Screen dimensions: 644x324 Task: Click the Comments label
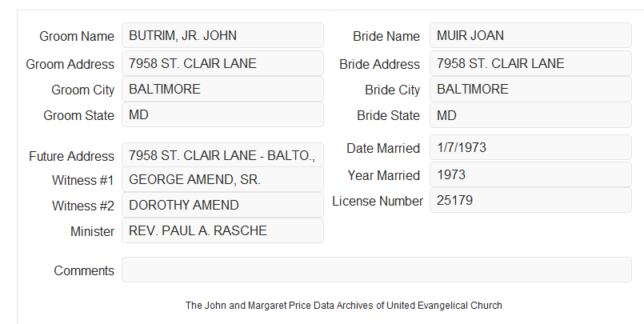84,270
